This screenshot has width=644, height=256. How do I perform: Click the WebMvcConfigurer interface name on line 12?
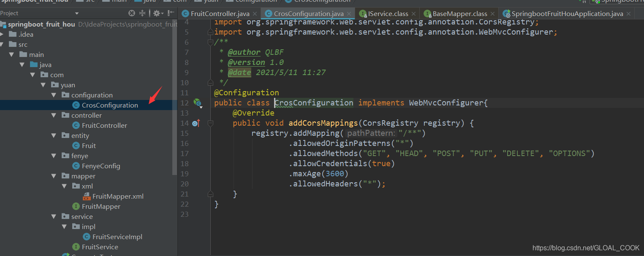446,103
